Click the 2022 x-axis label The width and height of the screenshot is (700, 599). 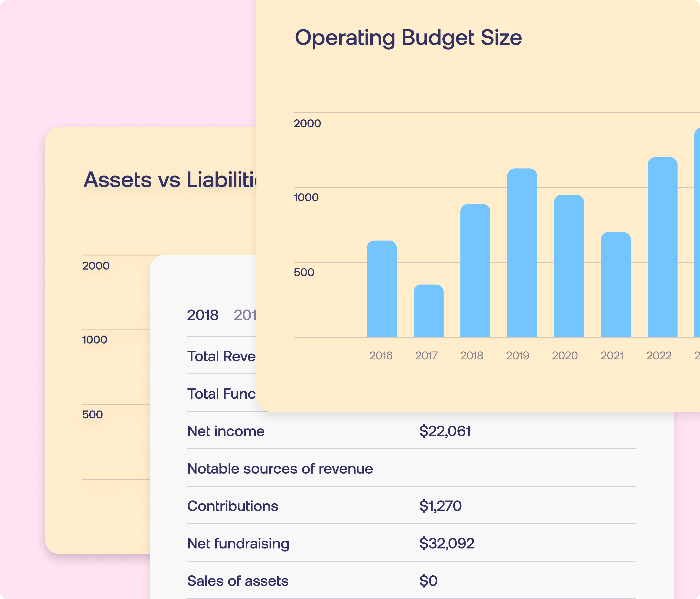coord(659,356)
